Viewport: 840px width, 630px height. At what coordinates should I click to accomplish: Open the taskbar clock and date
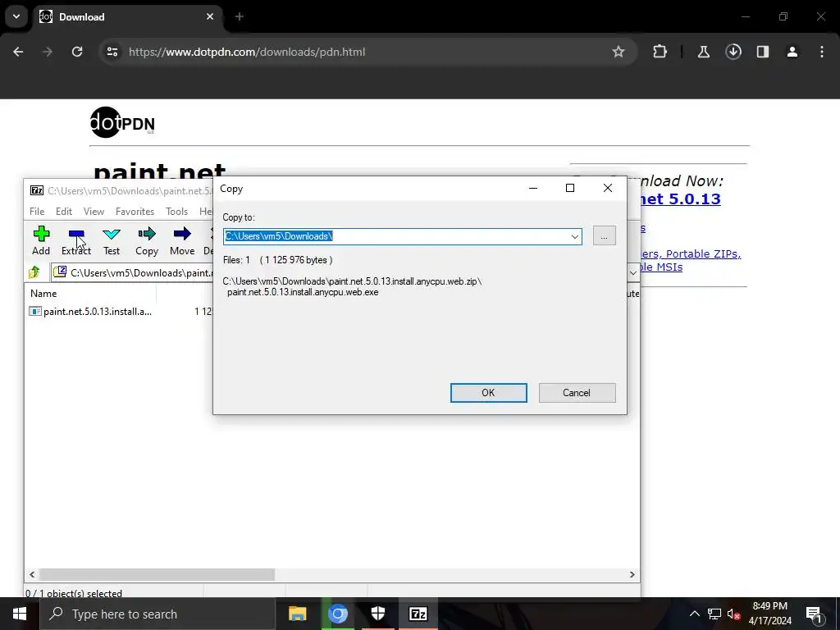tap(769, 614)
